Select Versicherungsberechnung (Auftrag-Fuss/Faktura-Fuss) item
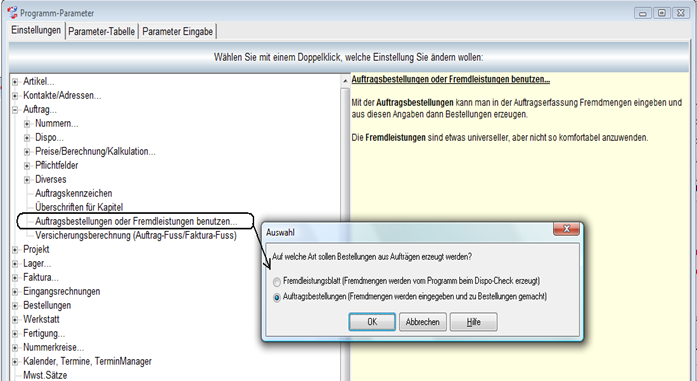 point(136,235)
